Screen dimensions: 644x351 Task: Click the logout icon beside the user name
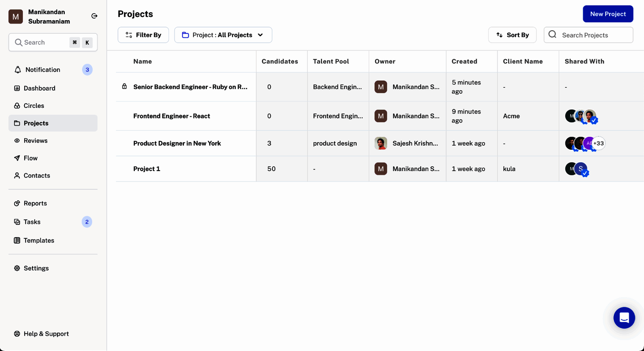click(94, 16)
